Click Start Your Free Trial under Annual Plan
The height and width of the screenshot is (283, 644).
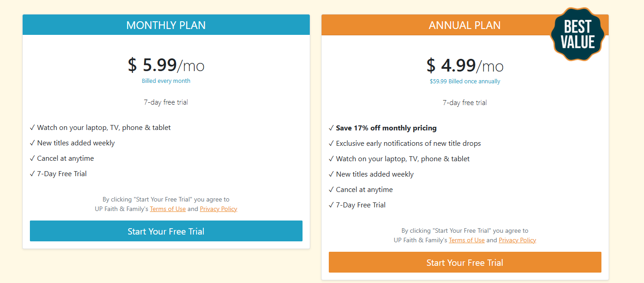465,263
